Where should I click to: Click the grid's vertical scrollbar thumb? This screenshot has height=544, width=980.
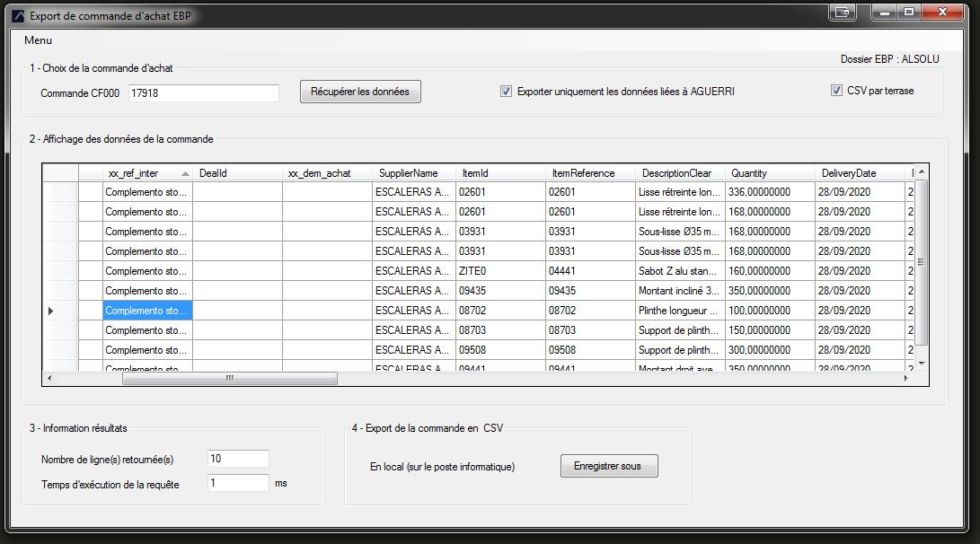point(921,262)
